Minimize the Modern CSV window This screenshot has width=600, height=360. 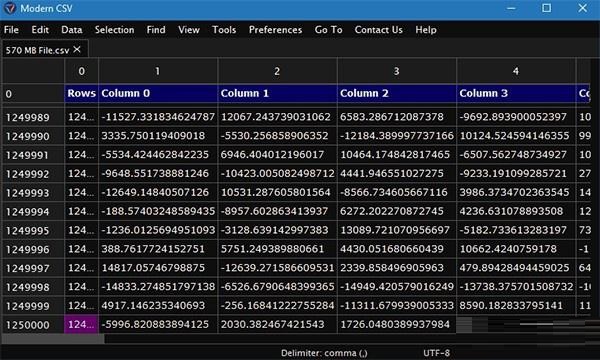(x=511, y=8)
